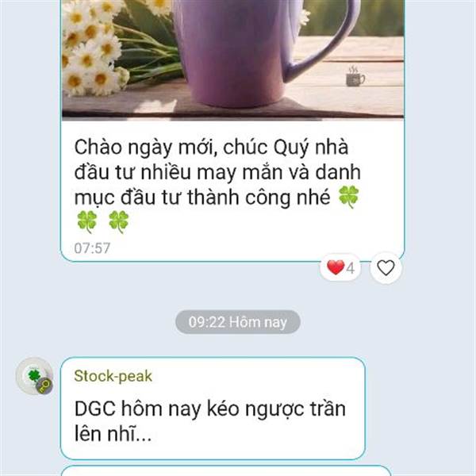
Task: Tap the outline heart react button
Action: pos(386,268)
